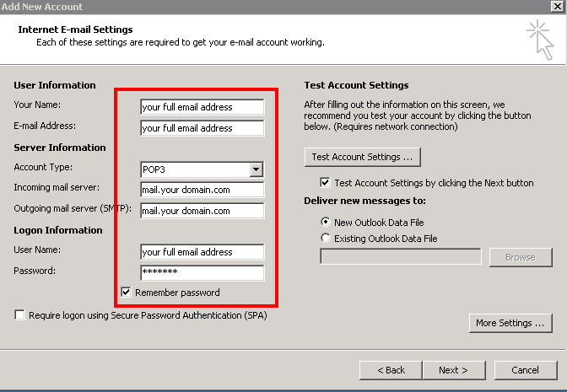
Task: Click the Incoming mail server field
Action: tap(202, 190)
